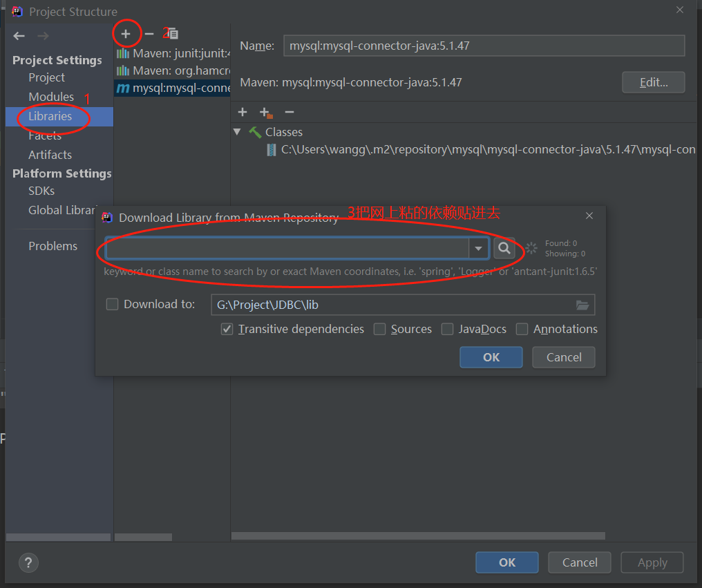702x588 pixels.
Task: Open Problems in the sidebar
Action: coord(53,246)
